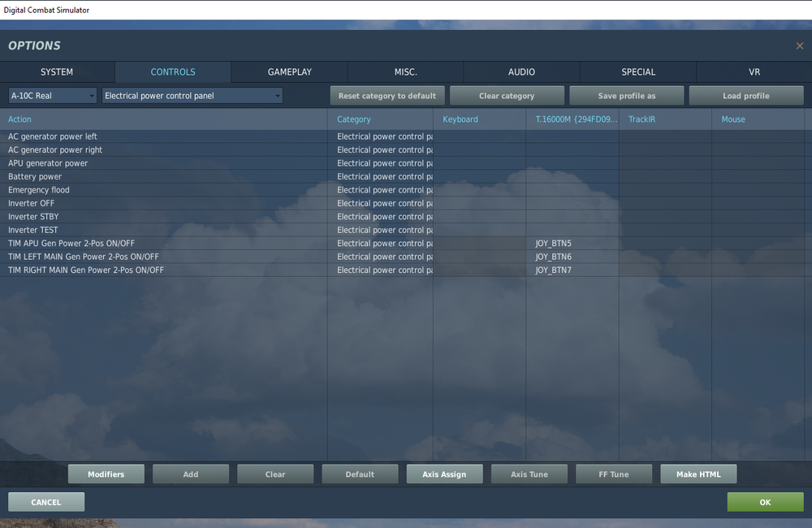Click the Axis Assign button
Image resolution: width=812 pixels, height=528 pixels.
coord(444,474)
